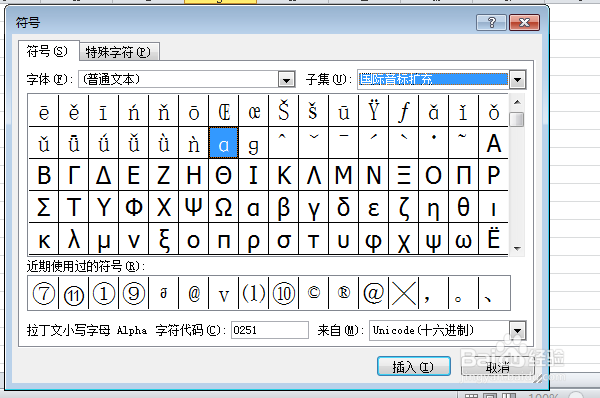Select recent symbol parenthesized (1)
The image size is (600, 398).
pos(253,293)
